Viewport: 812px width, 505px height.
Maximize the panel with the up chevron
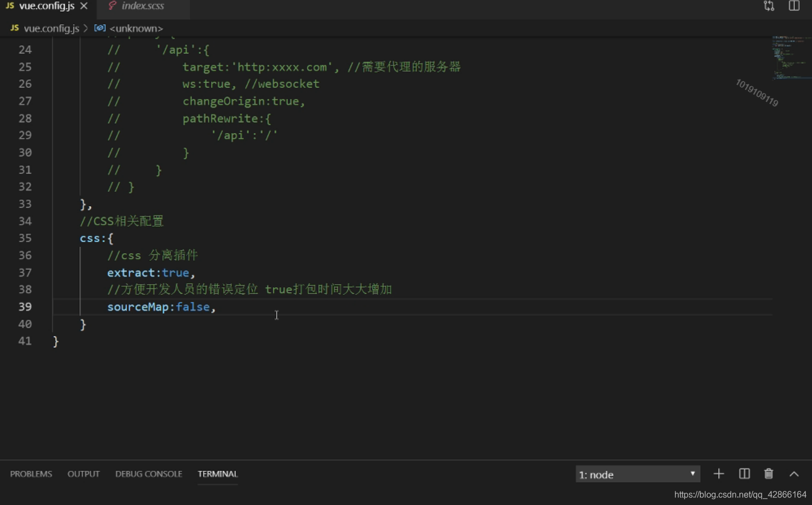(x=794, y=474)
